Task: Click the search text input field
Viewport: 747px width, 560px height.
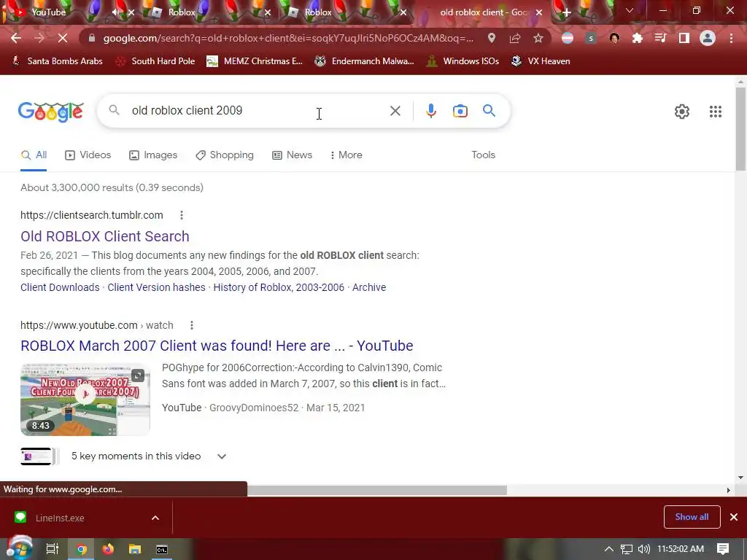Action: 258,111
